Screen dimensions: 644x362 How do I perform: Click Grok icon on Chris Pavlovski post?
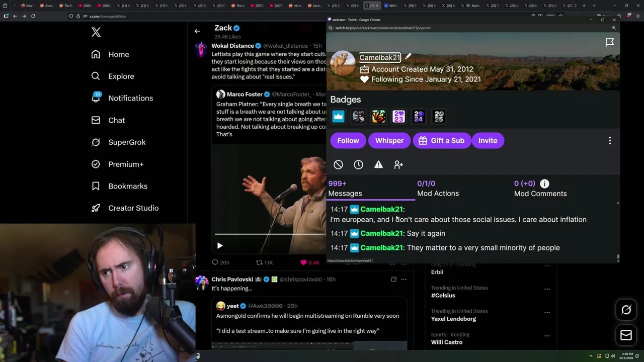[x=393, y=280]
